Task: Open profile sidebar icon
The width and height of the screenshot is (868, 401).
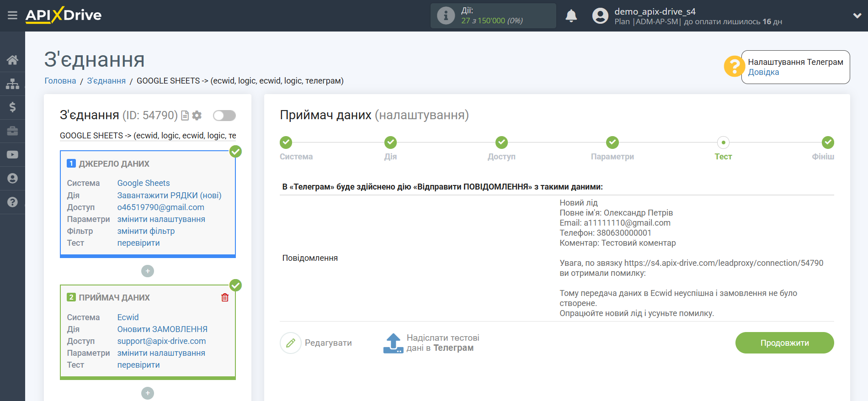Action: point(12,179)
